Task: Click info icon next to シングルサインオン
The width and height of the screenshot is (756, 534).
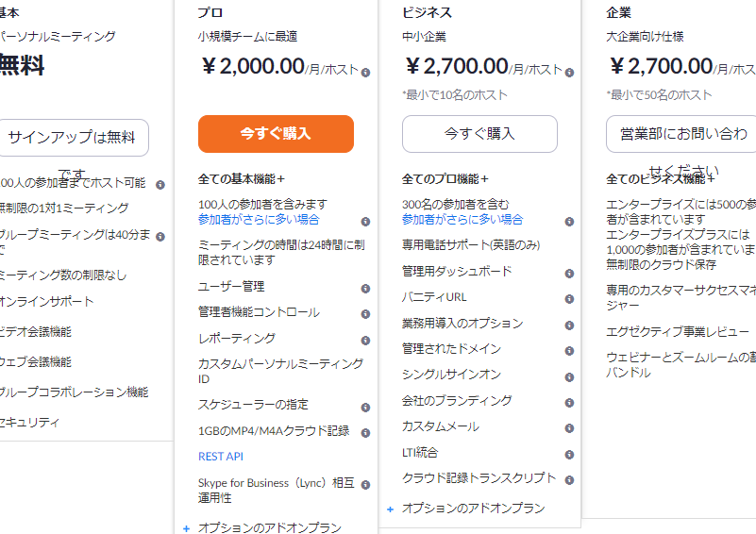Action: (x=569, y=376)
